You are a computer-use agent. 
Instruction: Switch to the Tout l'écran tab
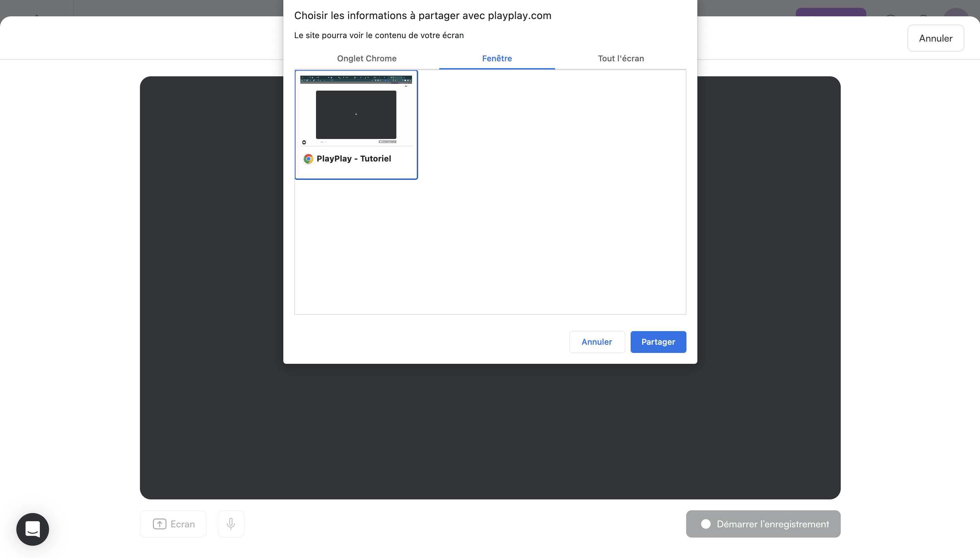pos(621,58)
